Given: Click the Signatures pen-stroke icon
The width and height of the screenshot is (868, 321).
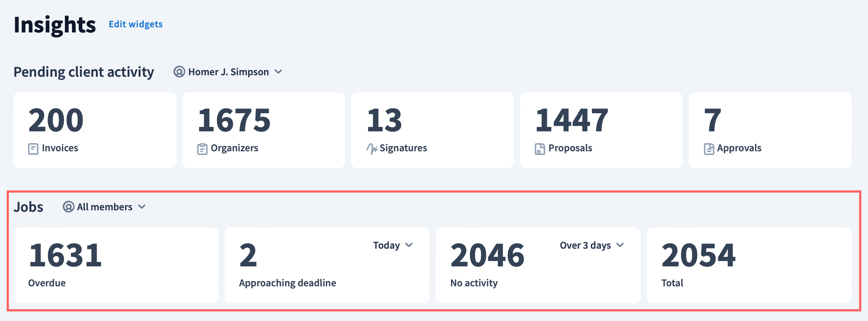Looking at the screenshot, I should (x=372, y=149).
